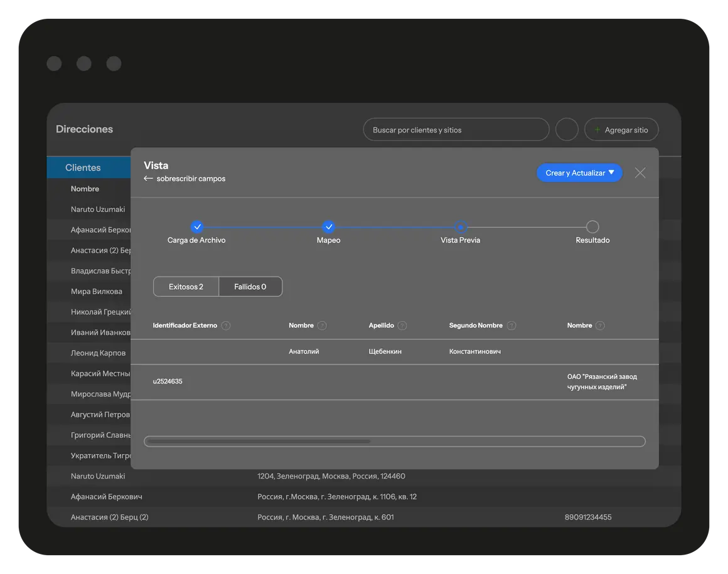Select the Mapeo step circle
The height and width of the screenshot is (574, 728).
click(x=329, y=227)
